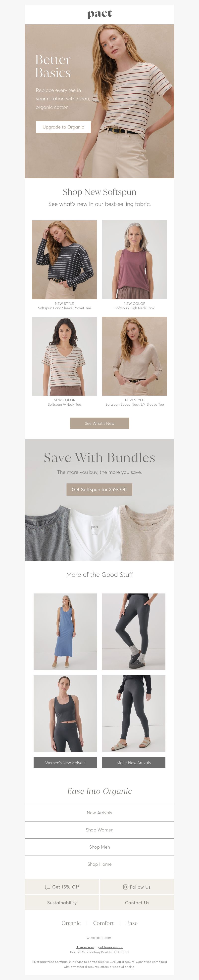199x980 pixels.
Task: Open the Shop Home link
Action: (x=99, y=864)
